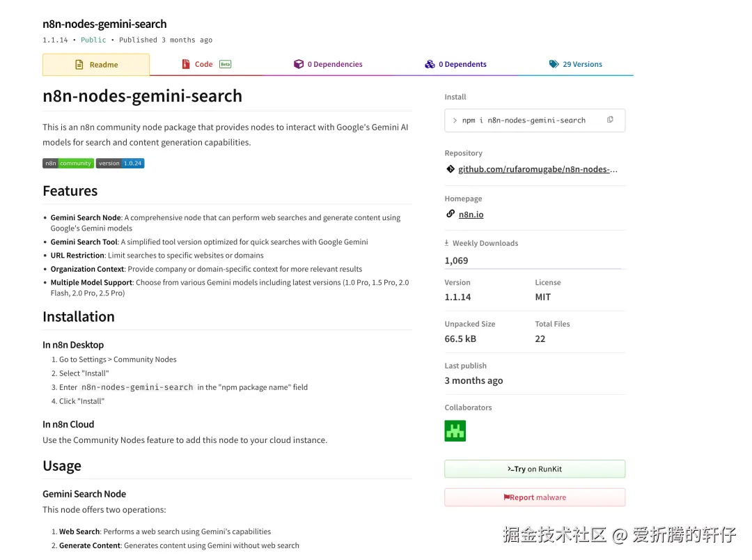Image resolution: width=752 pixels, height=560 pixels.
Task: Click the Unpacked Size 66.5 kB
Action: tap(460, 339)
